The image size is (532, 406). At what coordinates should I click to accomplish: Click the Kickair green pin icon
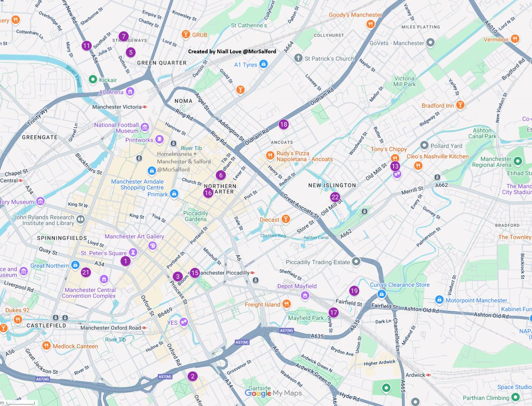(93, 80)
